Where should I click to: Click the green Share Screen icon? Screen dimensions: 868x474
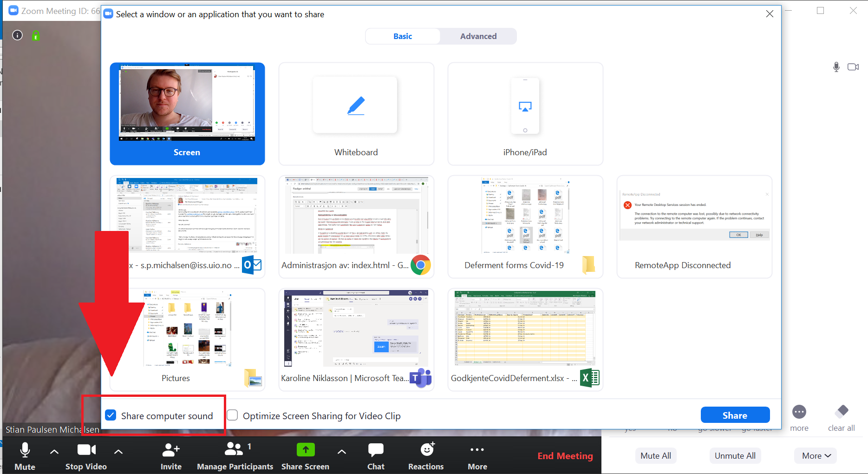306,449
